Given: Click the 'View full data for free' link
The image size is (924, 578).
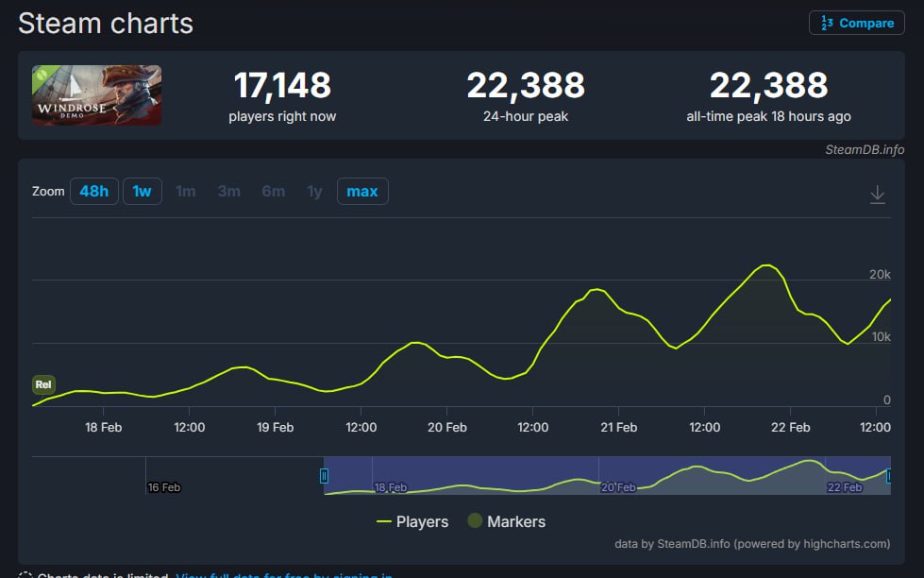Looking at the screenshot, I should tap(283, 575).
